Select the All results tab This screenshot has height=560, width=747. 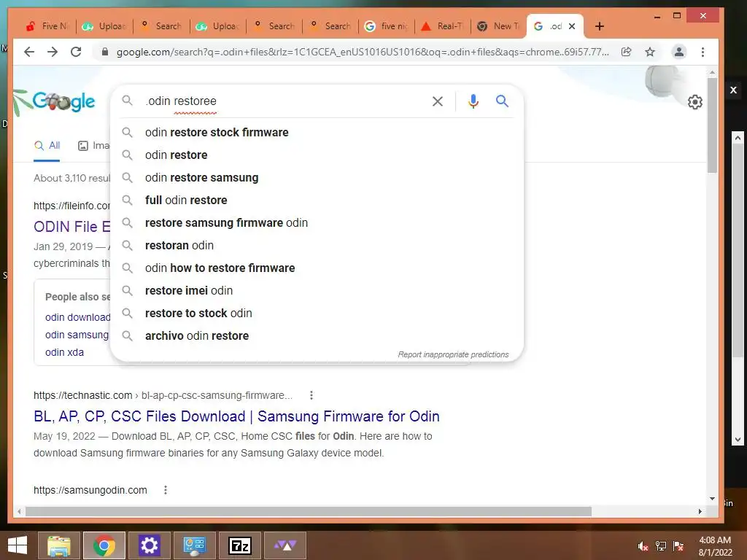(47, 146)
